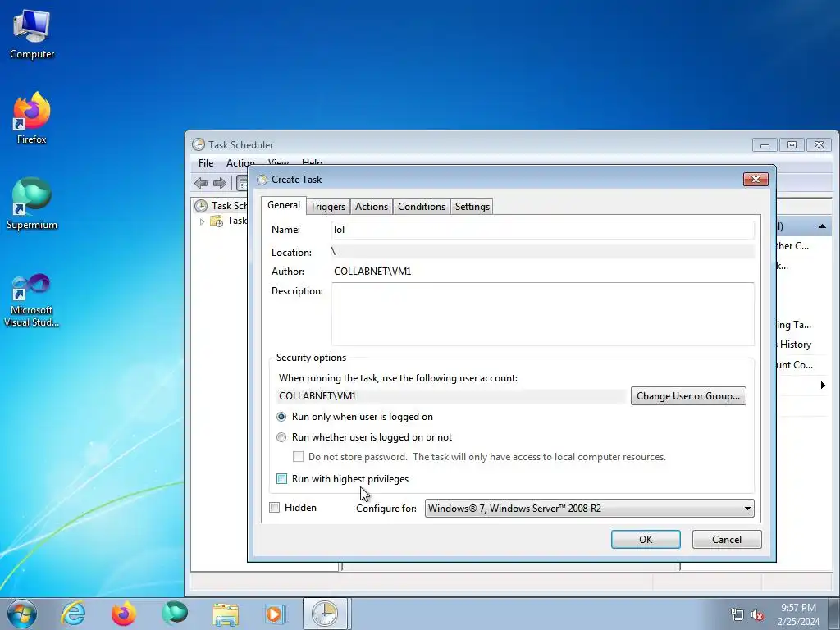The width and height of the screenshot is (840, 630).
Task: Open Internet Explorer from the taskbar
Action: coord(73,614)
